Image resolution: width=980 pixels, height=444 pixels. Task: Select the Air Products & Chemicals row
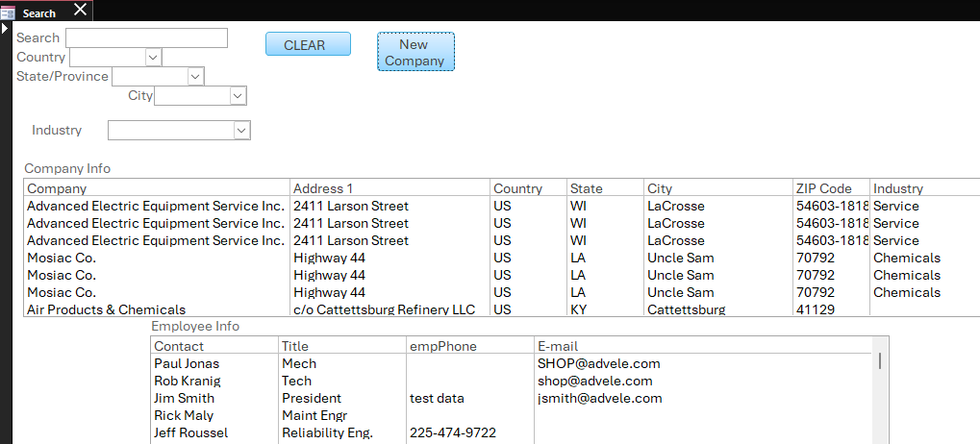pyautogui.click(x=502, y=309)
